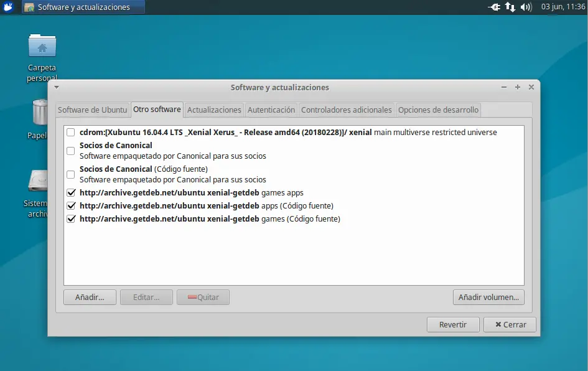Screen dimensions: 588x371
Task: Click the Añadir volumen... button
Action: [488, 297]
